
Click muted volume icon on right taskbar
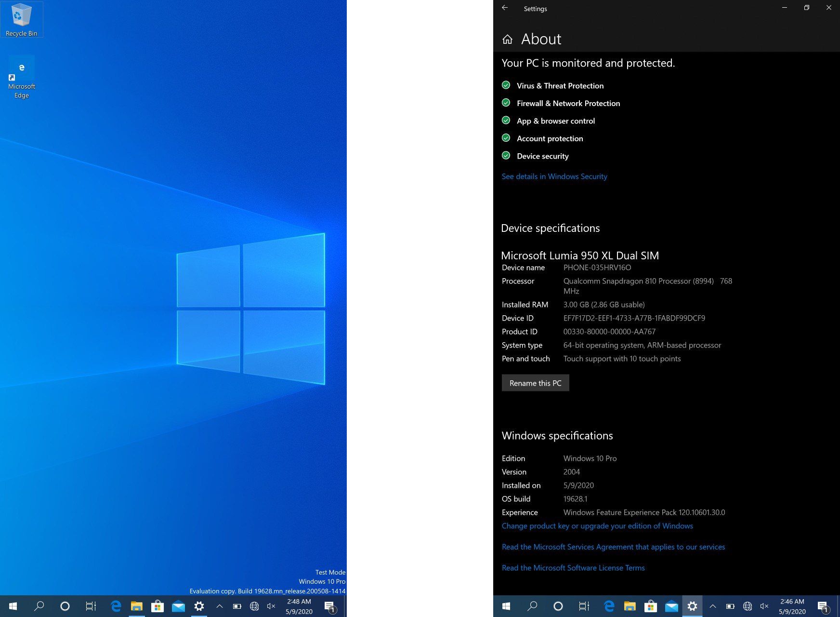pos(764,606)
